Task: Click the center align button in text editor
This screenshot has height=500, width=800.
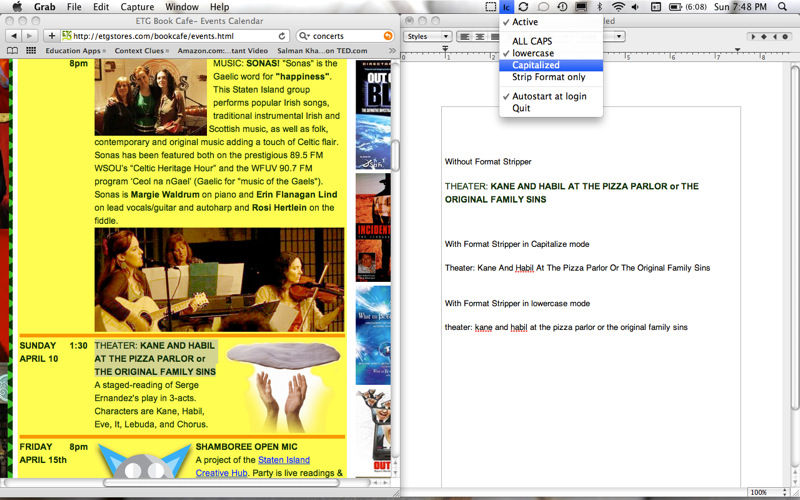Action: coord(480,36)
